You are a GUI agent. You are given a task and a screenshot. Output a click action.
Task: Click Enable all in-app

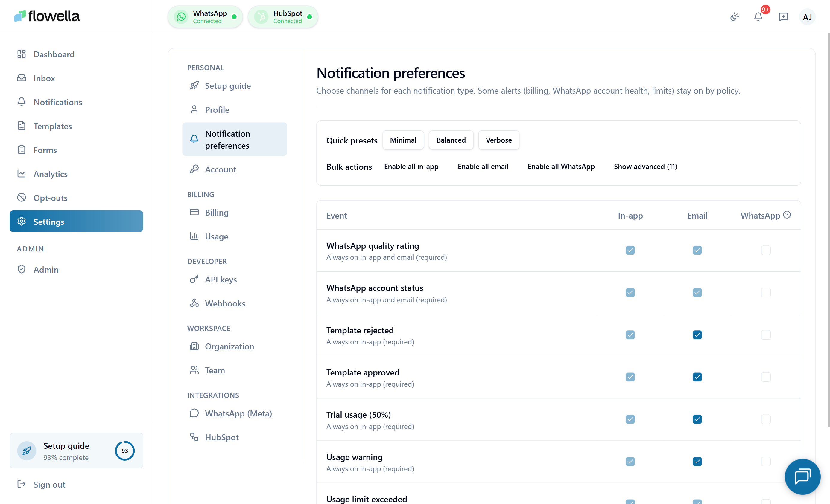coord(411,166)
